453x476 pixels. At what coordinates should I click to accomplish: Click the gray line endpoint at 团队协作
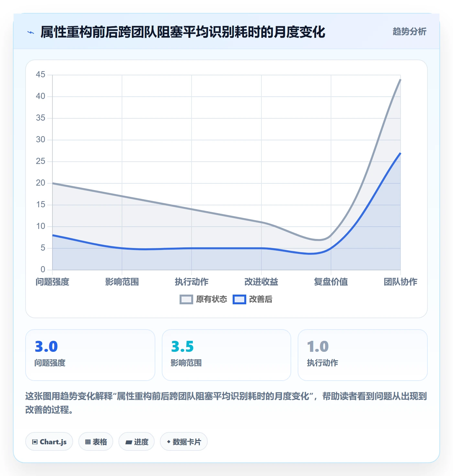click(x=400, y=80)
